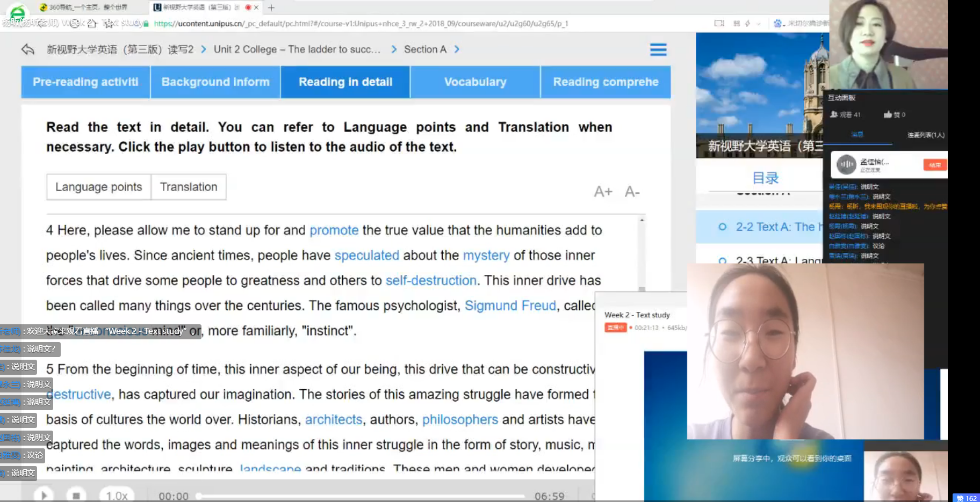Play the text audio
Viewport: 980px width, 502px height.
click(x=44, y=496)
